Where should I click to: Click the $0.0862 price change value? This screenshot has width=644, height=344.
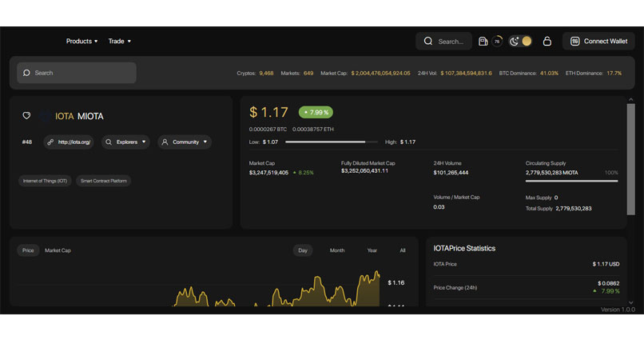click(x=609, y=283)
